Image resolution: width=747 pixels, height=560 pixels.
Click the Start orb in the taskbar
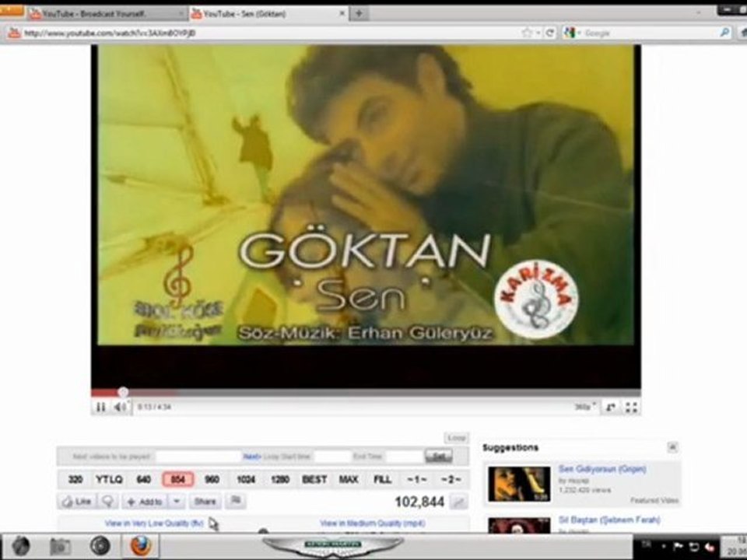tap(20, 546)
